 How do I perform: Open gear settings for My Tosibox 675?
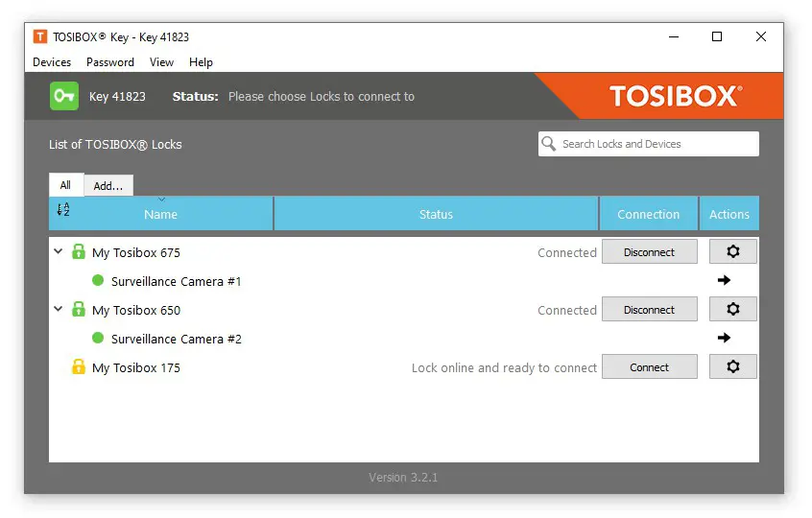click(x=732, y=251)
